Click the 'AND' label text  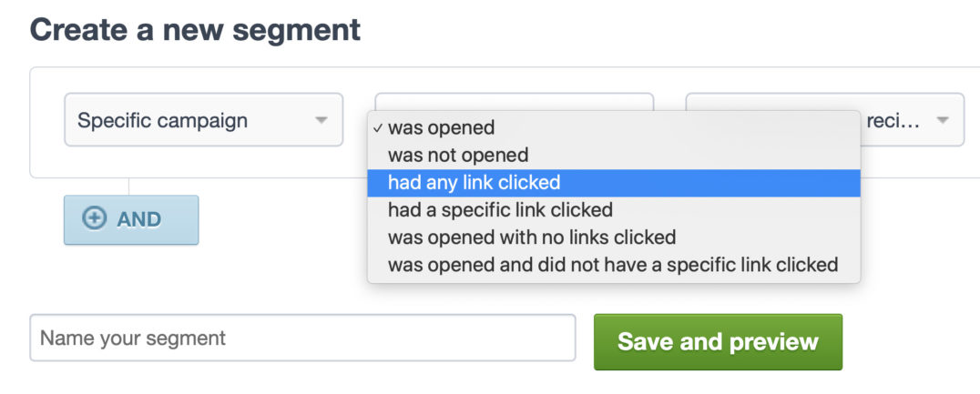pyautogui.click(x=139, y=219)
